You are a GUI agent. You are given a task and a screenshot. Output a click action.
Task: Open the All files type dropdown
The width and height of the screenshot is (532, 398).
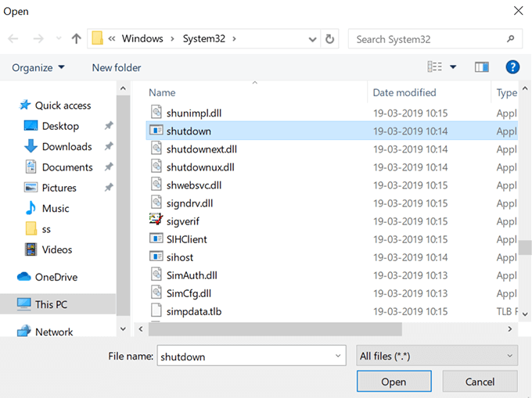coord(437,356)
